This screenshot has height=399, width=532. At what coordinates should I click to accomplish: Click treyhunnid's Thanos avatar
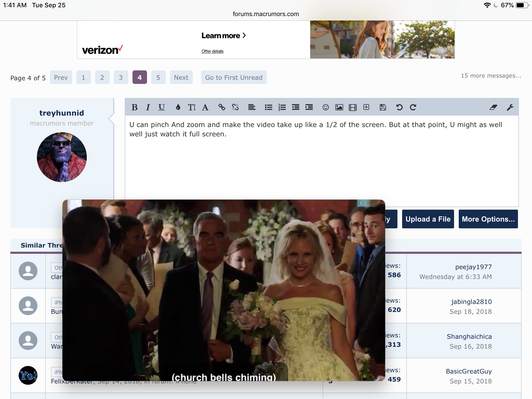coord(62,157)
